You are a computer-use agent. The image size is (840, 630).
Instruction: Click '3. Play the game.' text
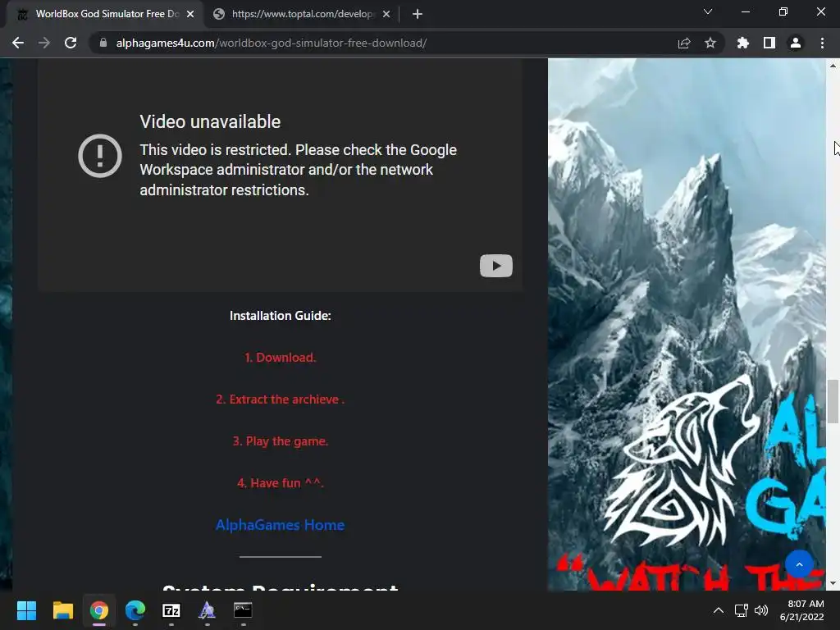click(281, 441)
